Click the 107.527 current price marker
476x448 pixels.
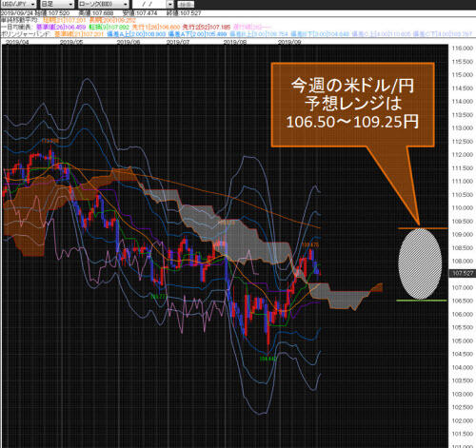[x=463, y=273]
